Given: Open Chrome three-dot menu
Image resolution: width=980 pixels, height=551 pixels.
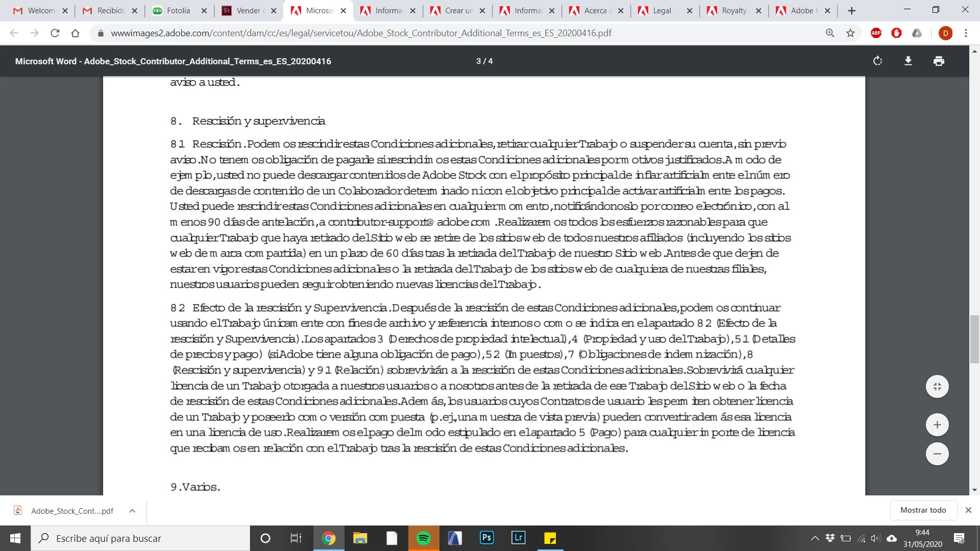Looking at the screenshot, I should (x=966, y=33).
